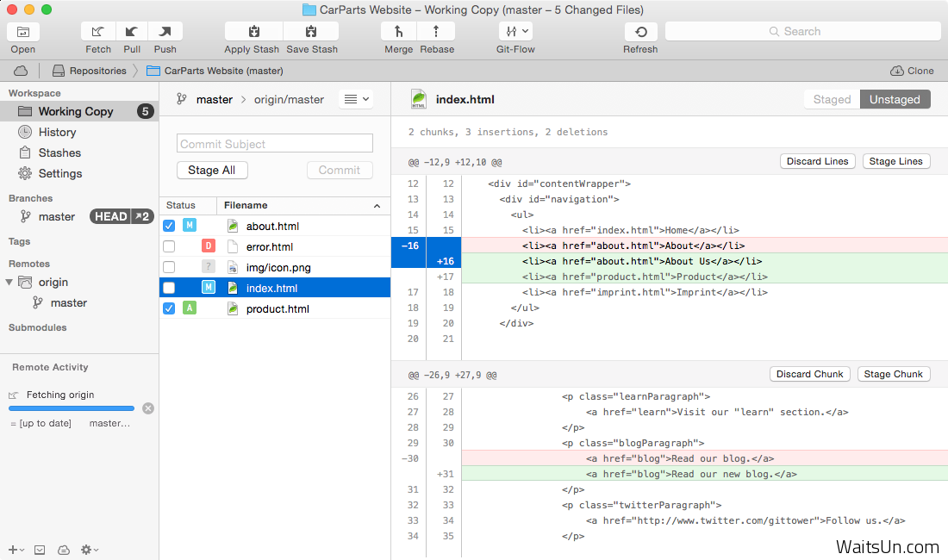948x560 pixels.
Task: Click the Apply Stash icon
Action: (x=253, y=32)
